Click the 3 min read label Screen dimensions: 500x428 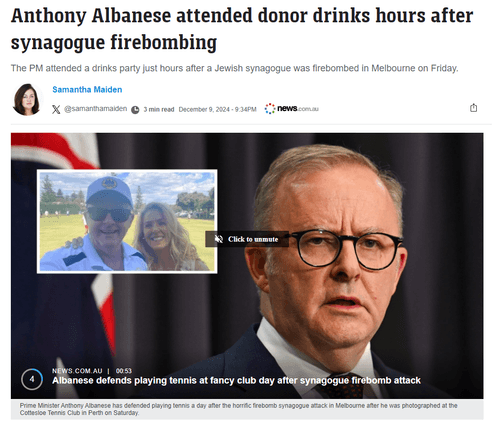tap(159, 109)
